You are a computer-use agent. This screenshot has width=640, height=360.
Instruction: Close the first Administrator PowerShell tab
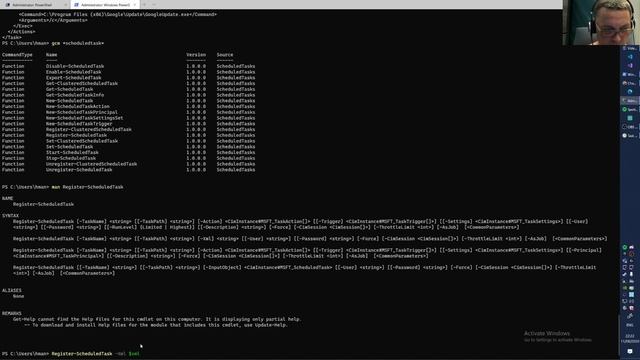(65, 5)
